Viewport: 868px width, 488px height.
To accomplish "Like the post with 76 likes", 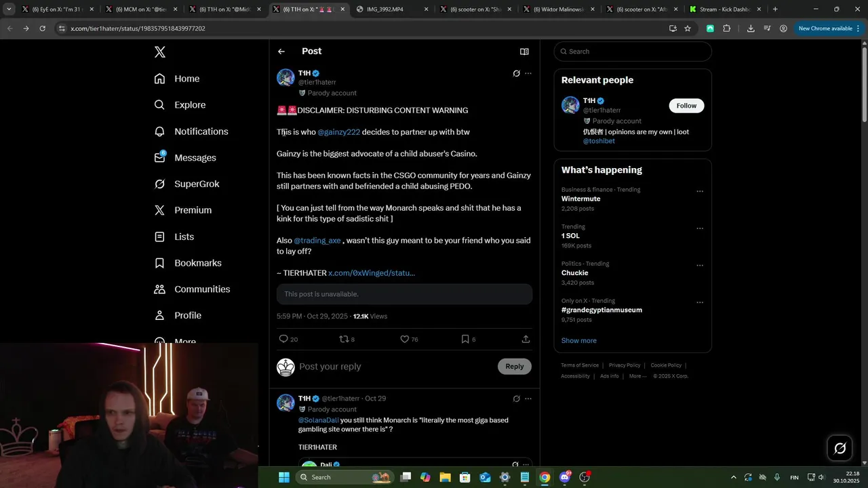I will coord(404,339).
